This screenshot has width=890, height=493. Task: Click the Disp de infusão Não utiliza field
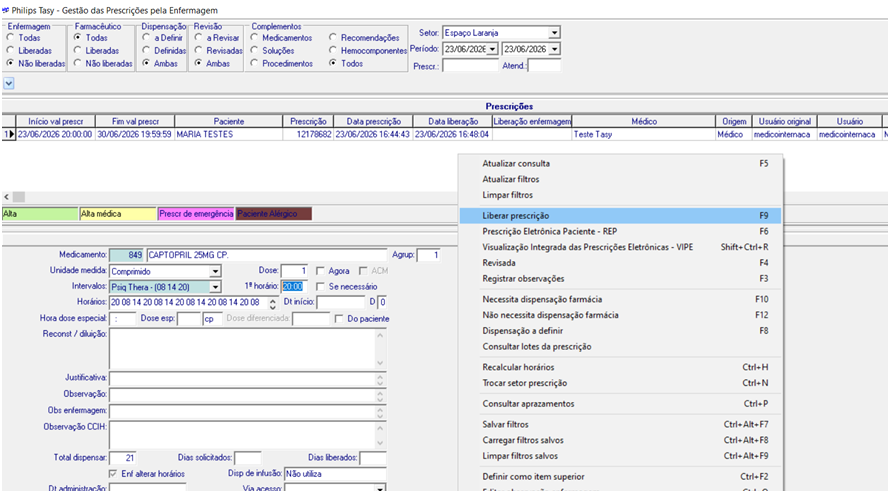[x=335, y=474]
